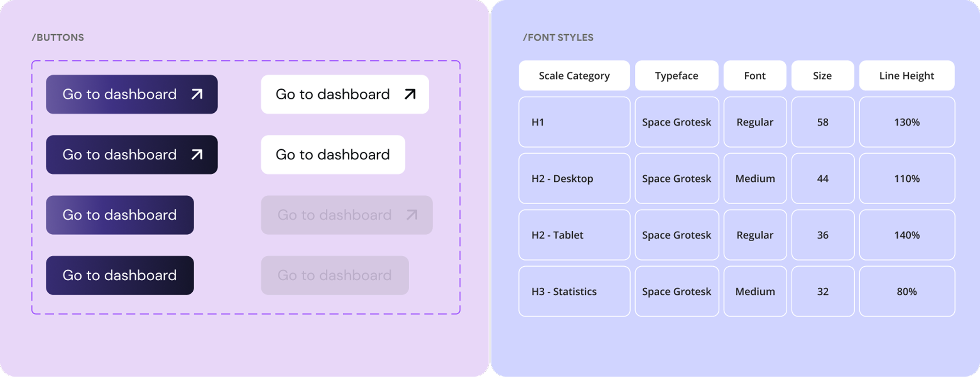Click the 130% line height cell

[x=907, y=122]
